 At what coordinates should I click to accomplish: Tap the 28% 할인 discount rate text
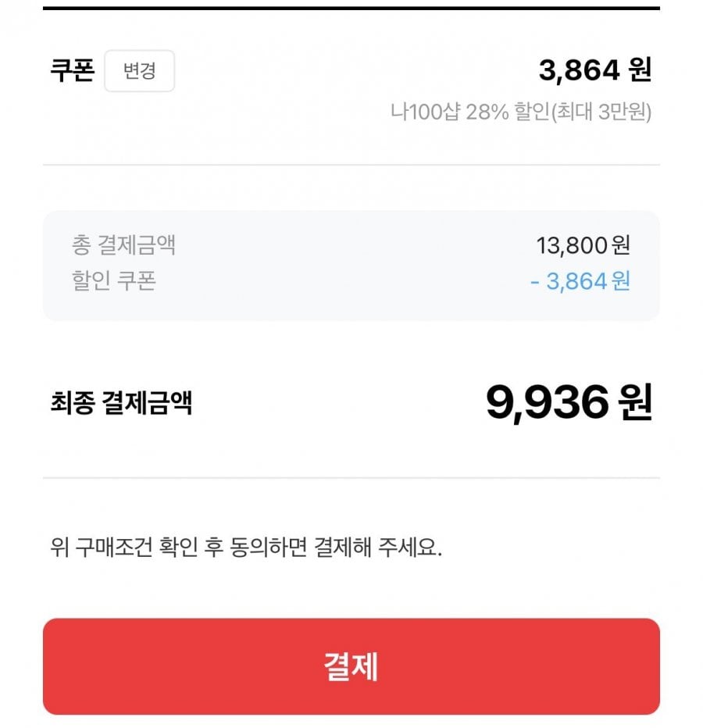[x=509, y=112]
